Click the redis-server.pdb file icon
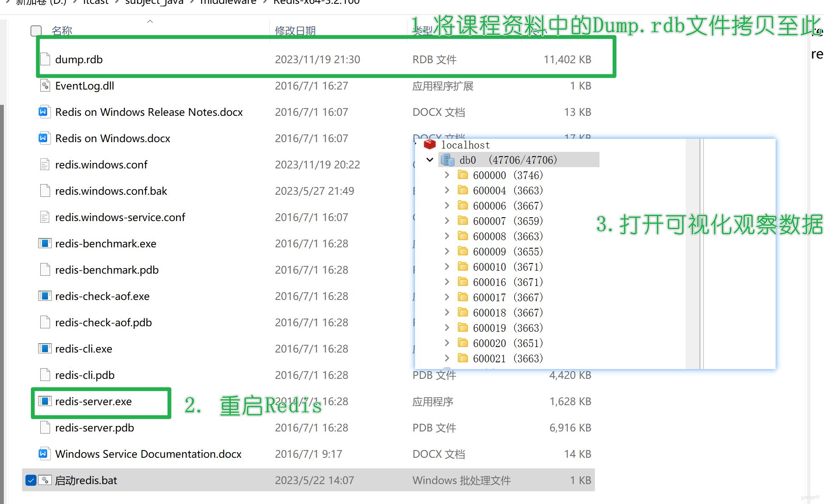This screenshot has width=824, height=504. coord(45,428)
